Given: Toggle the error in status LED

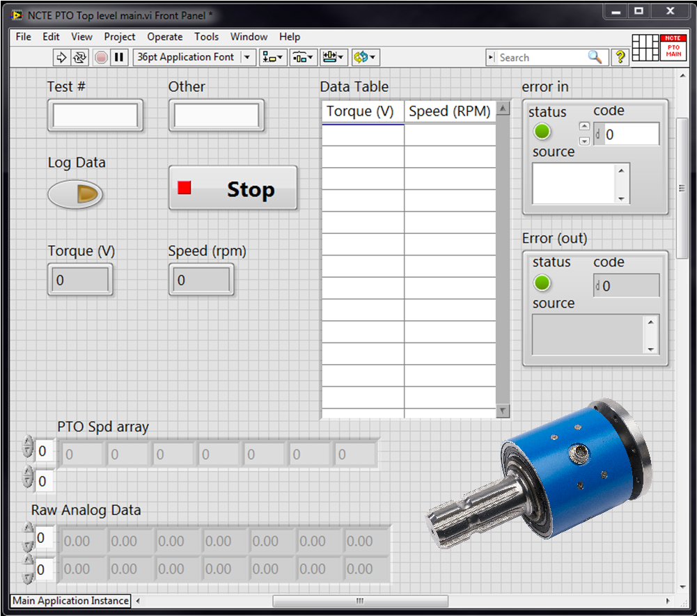Looking at the screenshot, I should click(542, 132).
